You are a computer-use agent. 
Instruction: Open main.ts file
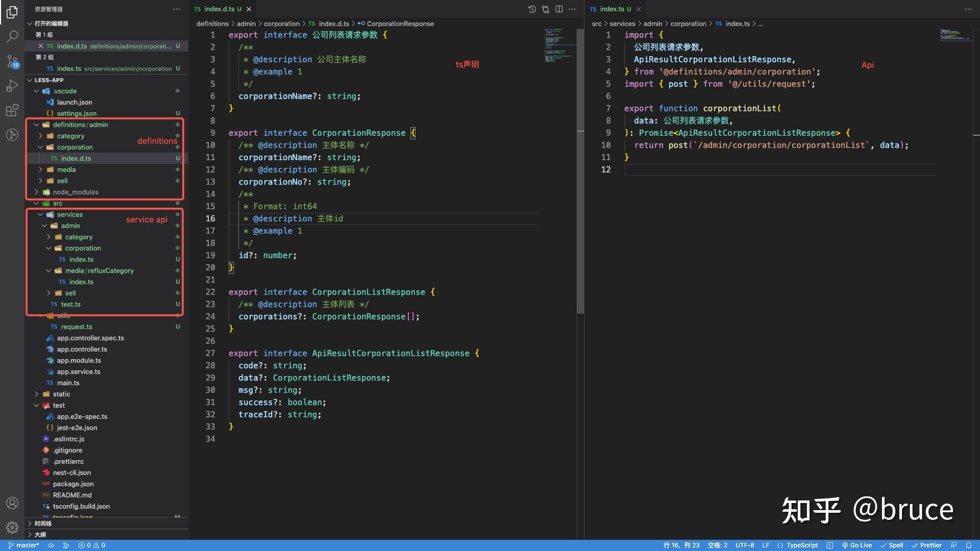pos(68,383)
